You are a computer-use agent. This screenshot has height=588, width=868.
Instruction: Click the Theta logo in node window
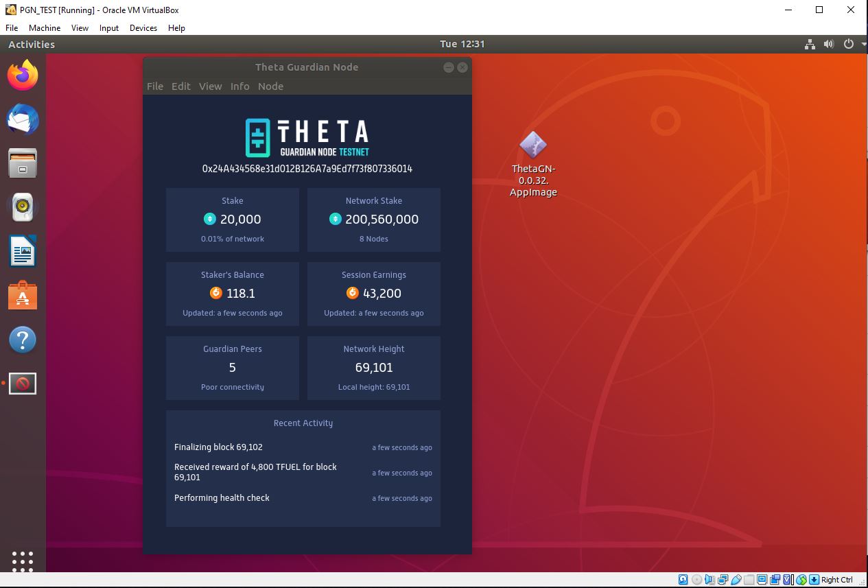click(307, 138)
